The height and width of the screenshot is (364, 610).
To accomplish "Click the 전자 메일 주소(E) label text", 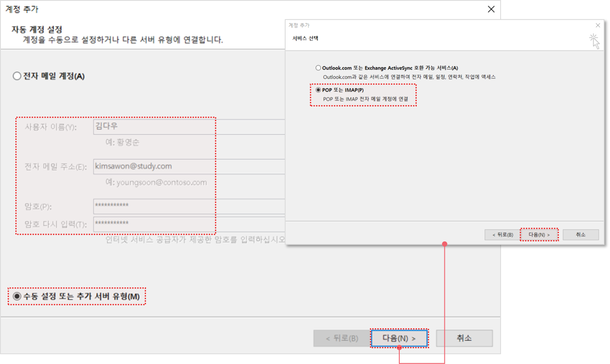I will coord(55,167).
